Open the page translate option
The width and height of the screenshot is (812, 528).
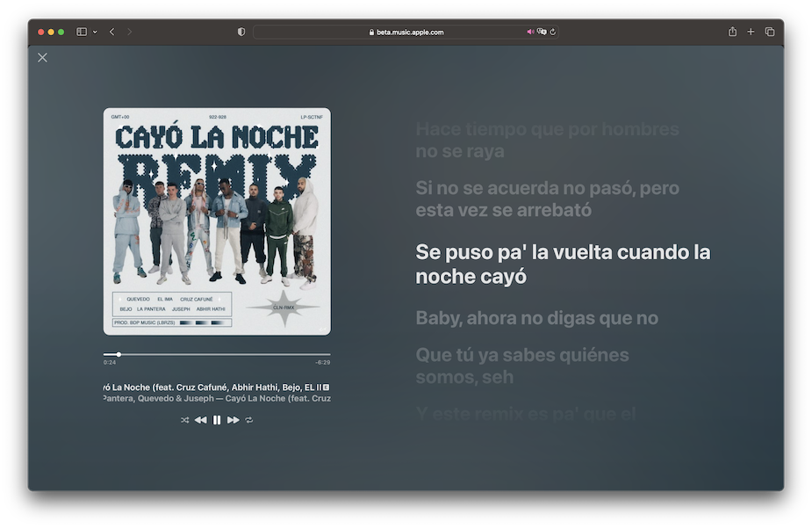point(542,33)
